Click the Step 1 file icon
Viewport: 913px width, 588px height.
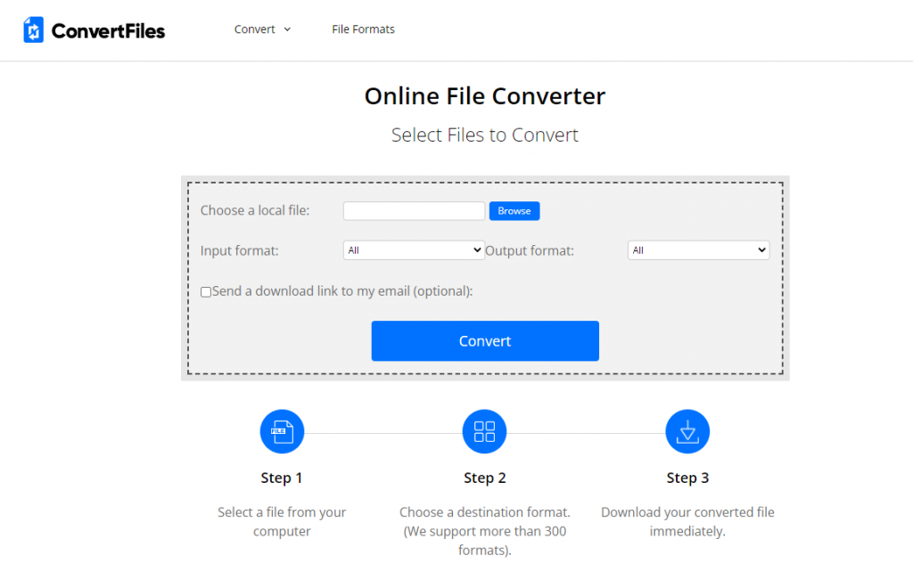(x=282, y=431)
